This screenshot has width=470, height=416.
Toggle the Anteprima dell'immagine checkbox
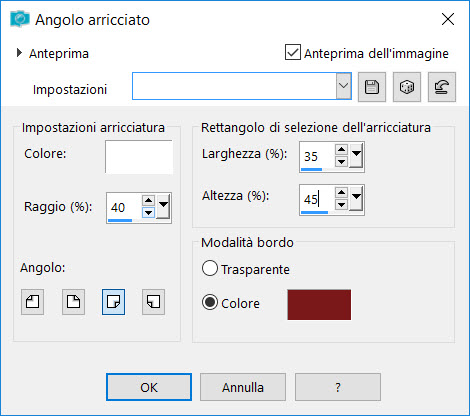[x=293, y=52]
